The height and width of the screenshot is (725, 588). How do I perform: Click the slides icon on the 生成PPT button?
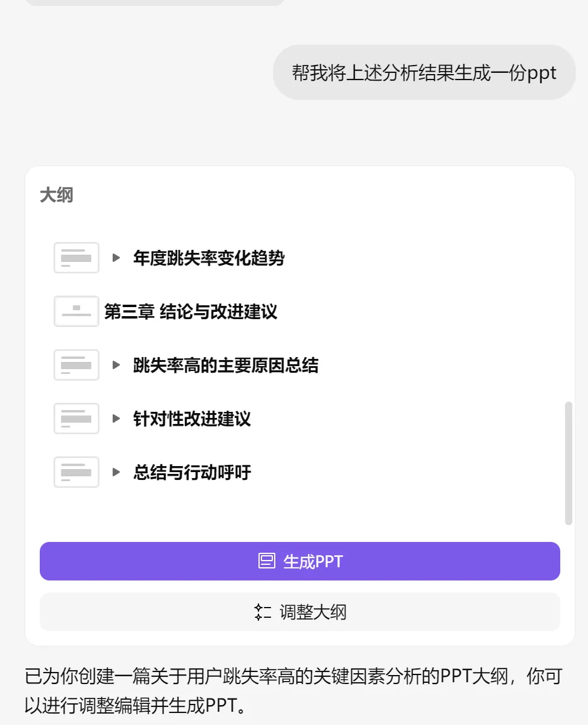tap(267, 561)
